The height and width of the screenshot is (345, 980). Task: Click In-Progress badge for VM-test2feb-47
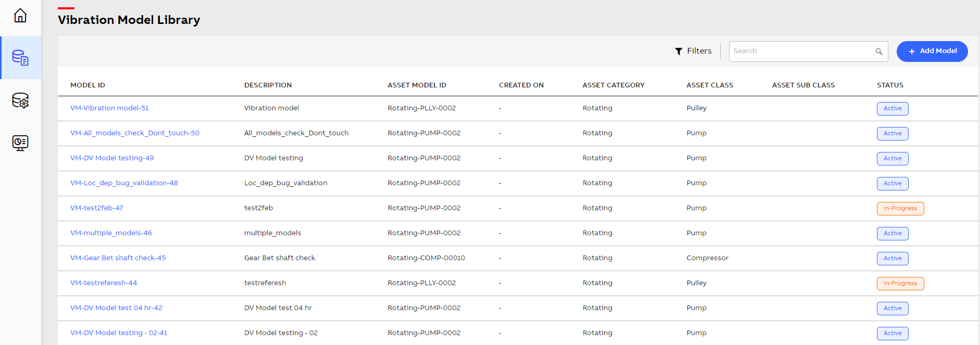[x=900, y=209]
